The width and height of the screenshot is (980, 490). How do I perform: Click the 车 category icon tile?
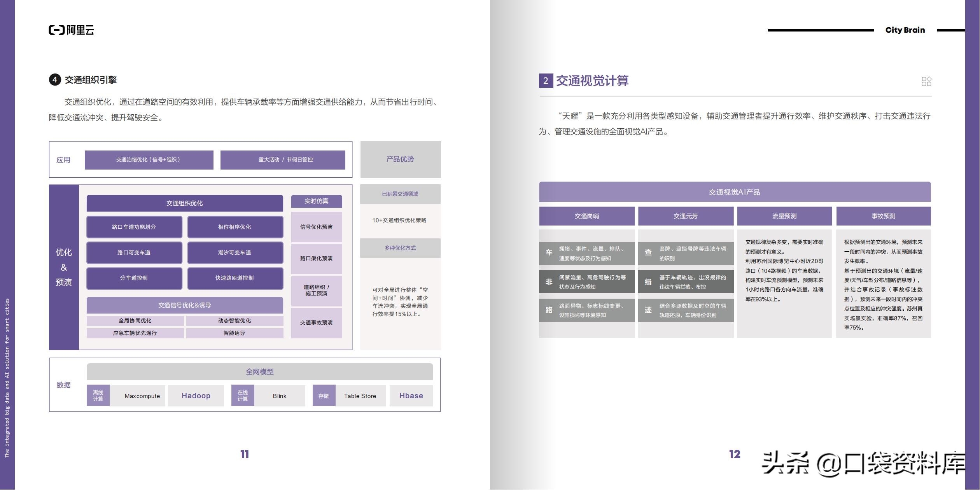549,253
